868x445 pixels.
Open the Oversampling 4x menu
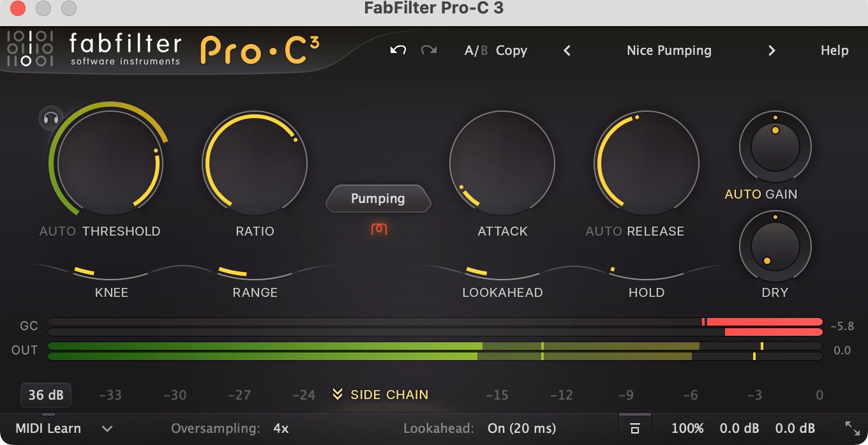(281, 428)
